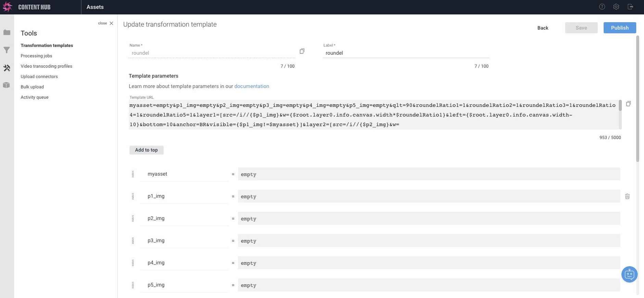Click the Name field containing roundel

(x=212, y=53)
